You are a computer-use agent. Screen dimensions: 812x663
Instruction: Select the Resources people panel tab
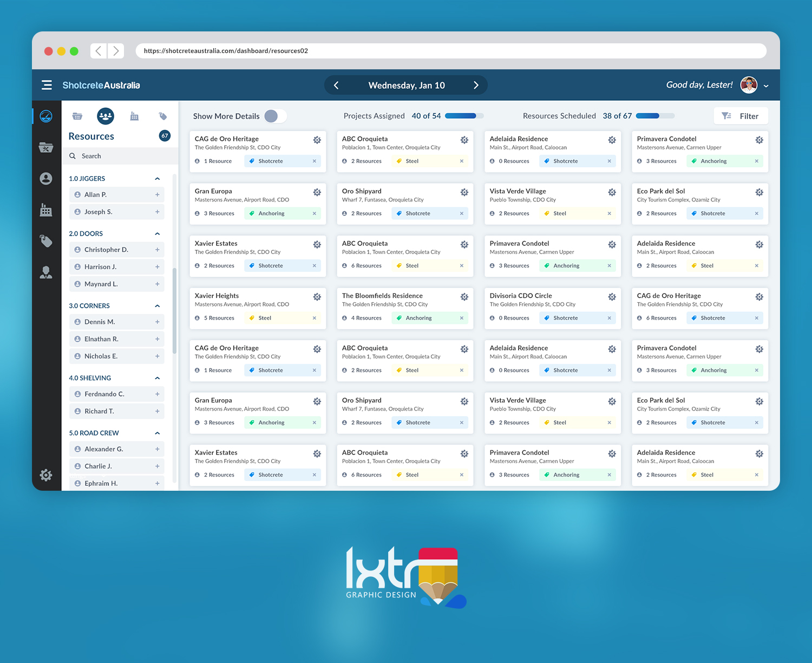click(x=106, y=116)
